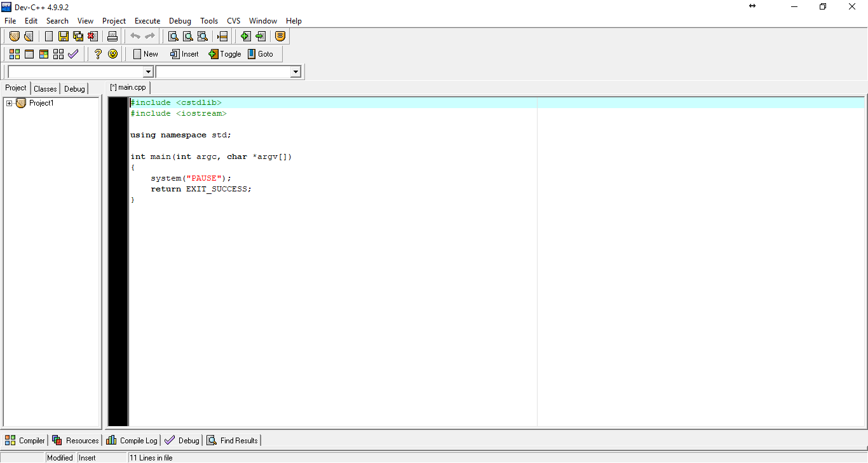Undo the last edit using the arrow icon
Screen dimensions: 868x463
134,36
